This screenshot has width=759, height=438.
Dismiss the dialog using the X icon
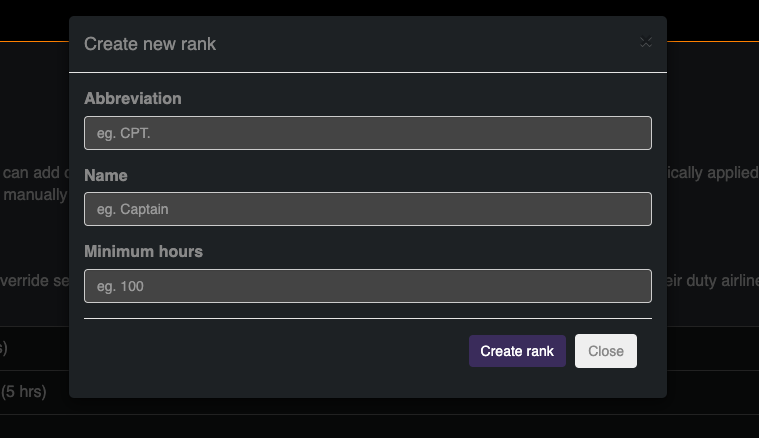(646, 43)
